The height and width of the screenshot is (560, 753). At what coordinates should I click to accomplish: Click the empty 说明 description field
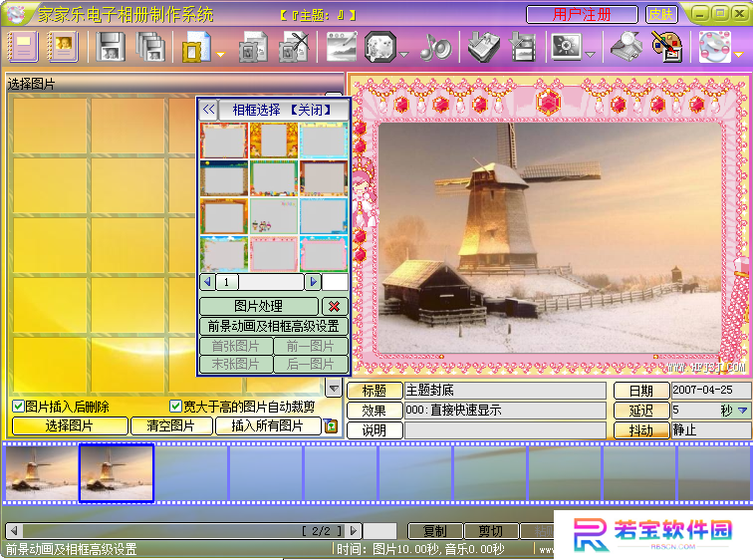coord(505,430)
